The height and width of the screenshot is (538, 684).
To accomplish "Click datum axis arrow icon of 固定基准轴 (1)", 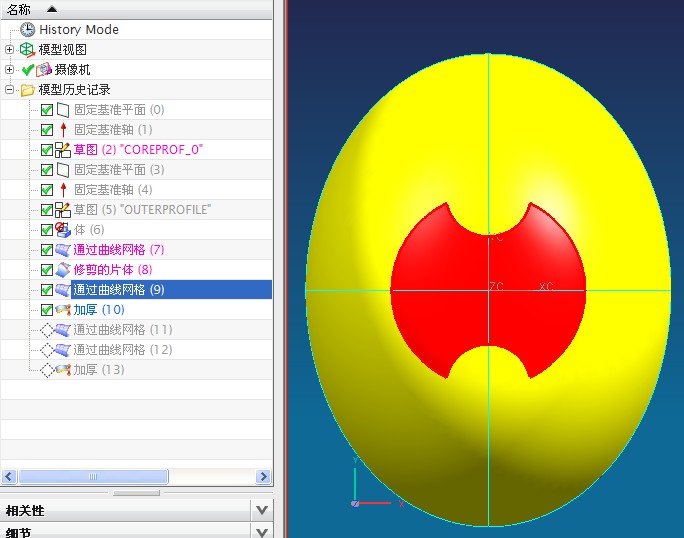I will click(x=63, y=130).
